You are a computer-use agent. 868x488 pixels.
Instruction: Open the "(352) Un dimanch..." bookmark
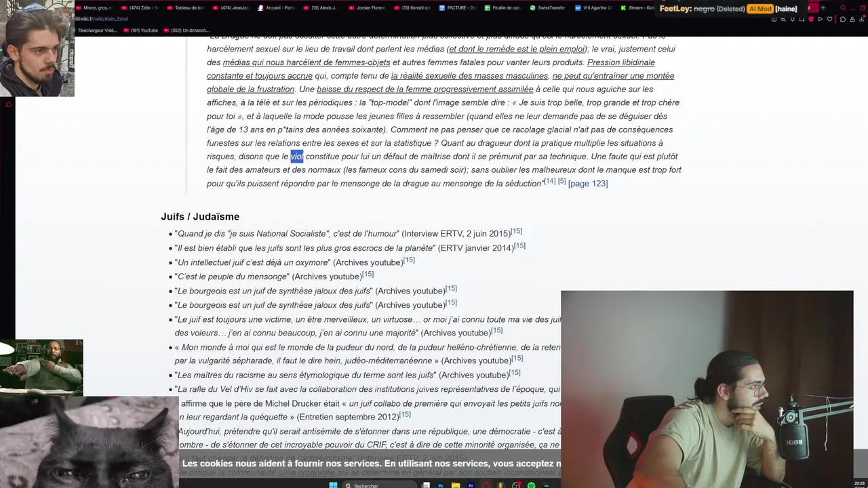point(186,30)
